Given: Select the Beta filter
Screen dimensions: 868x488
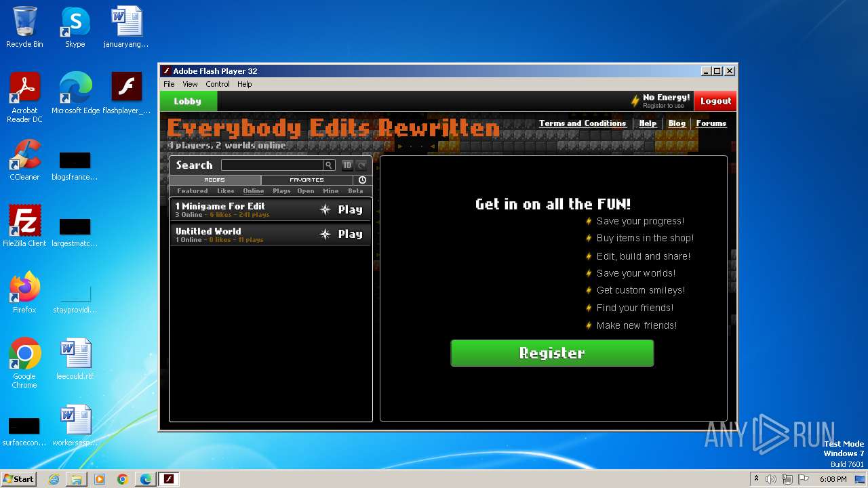Looking at the screenshot, I should 355,191.
